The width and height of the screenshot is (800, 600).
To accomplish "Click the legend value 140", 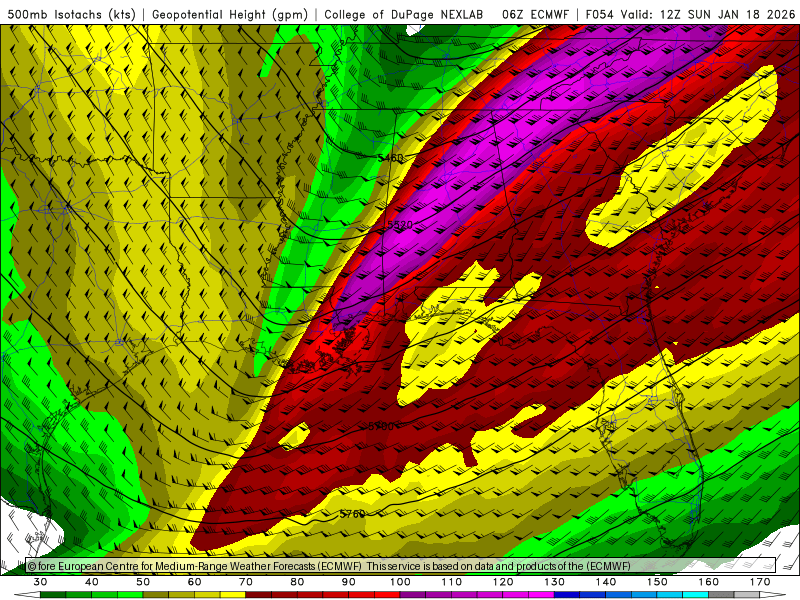I will click(x=606, y=582).
